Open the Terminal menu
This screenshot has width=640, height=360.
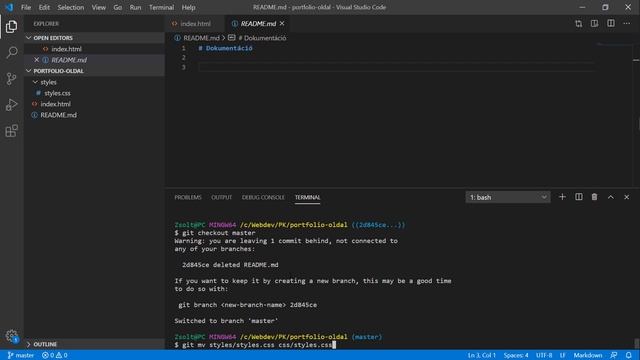tap(161, 7)
